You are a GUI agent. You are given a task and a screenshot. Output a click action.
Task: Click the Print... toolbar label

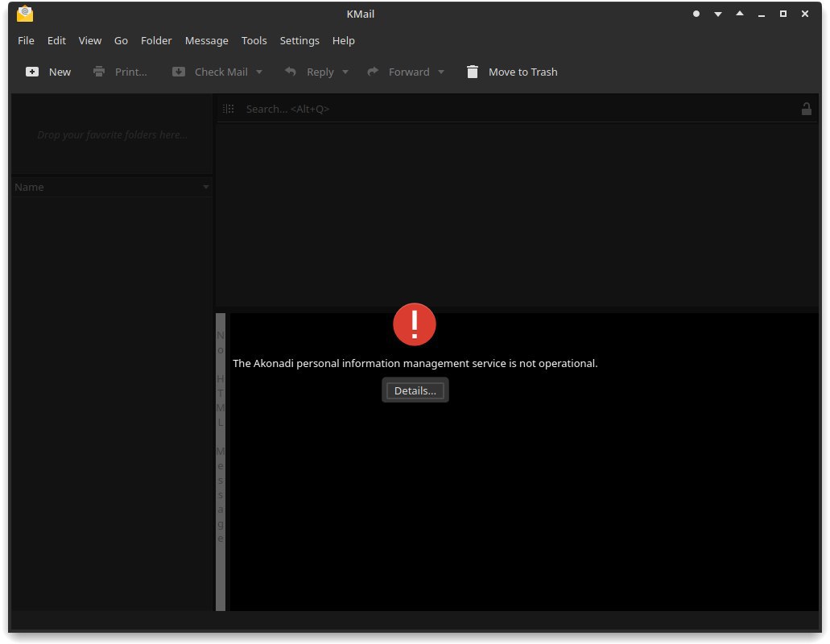point(131,72)
